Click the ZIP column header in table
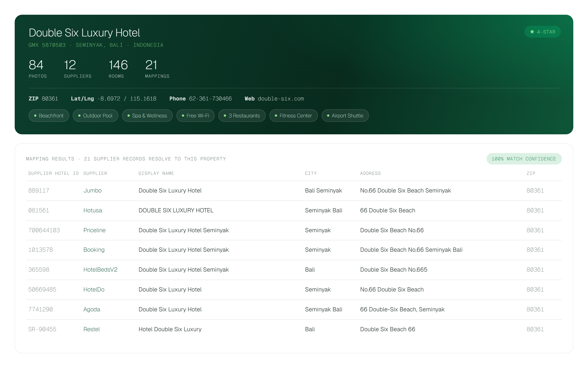The image size is (588, 368). tap(531, 173)
